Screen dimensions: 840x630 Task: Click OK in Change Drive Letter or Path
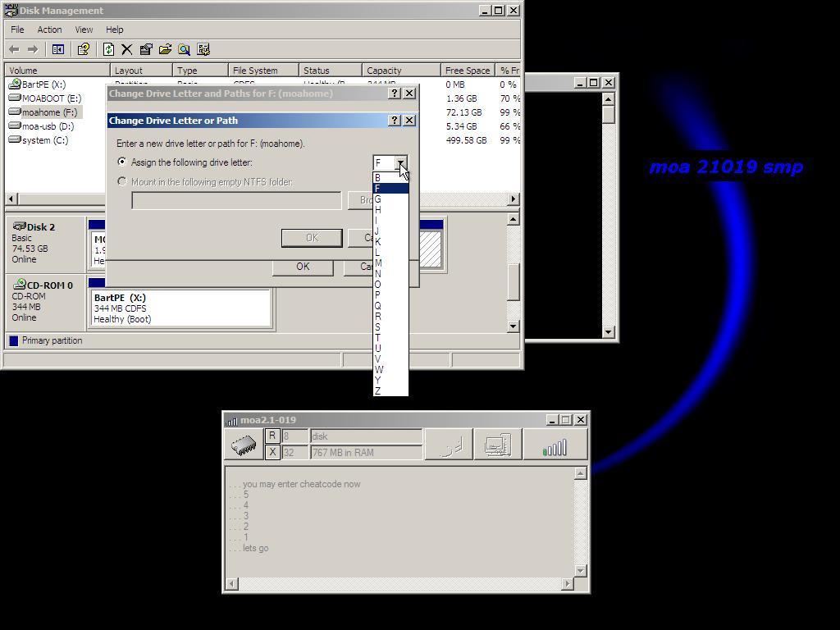click(312, 238)
